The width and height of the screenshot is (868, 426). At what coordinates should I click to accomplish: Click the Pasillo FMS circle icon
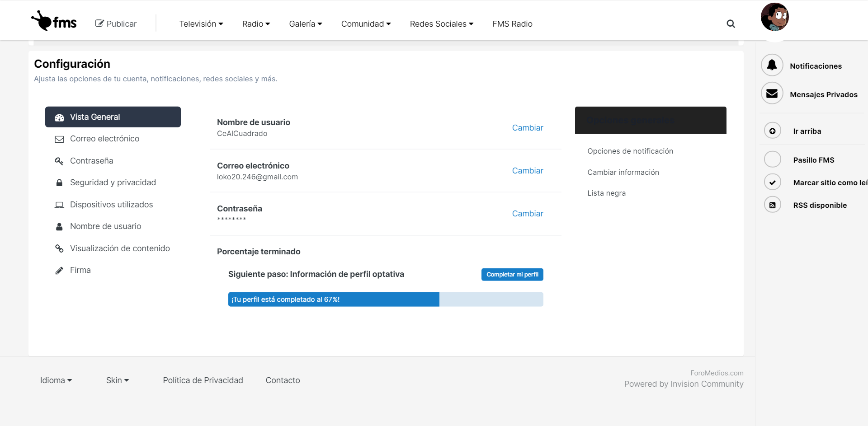772,159
